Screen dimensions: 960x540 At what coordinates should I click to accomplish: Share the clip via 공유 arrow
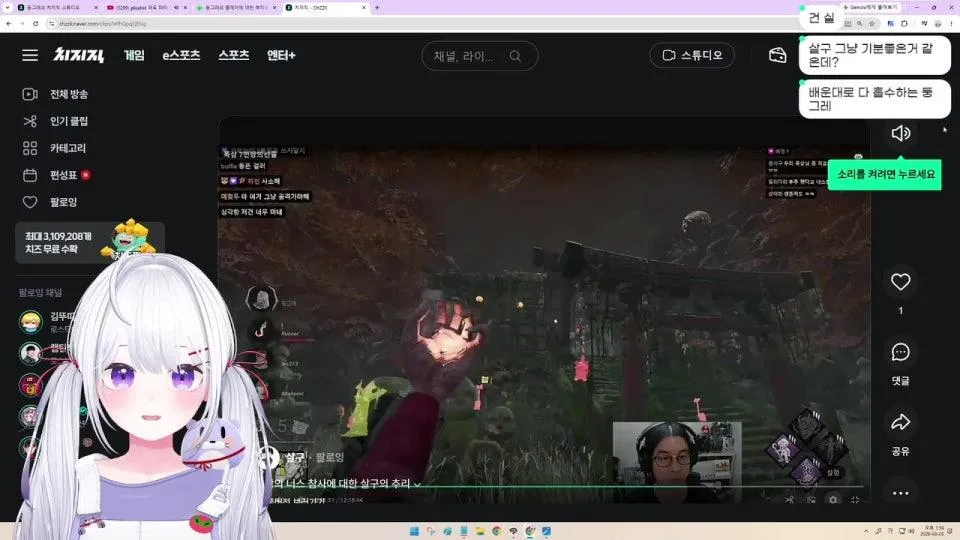900,422
